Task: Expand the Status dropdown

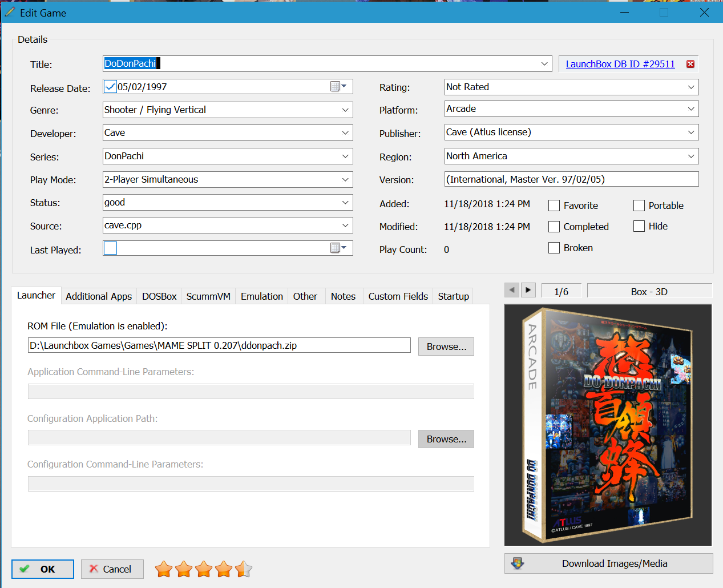Action: [345, 202]
